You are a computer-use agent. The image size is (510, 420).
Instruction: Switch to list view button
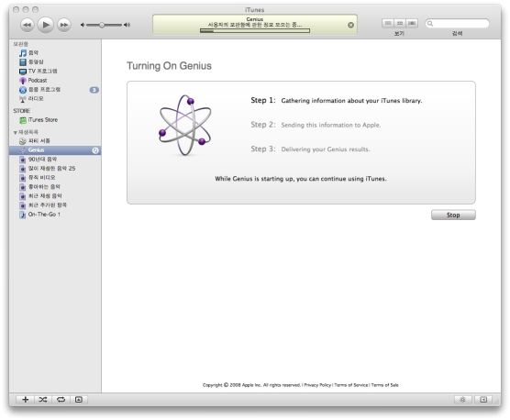point(388,24)
